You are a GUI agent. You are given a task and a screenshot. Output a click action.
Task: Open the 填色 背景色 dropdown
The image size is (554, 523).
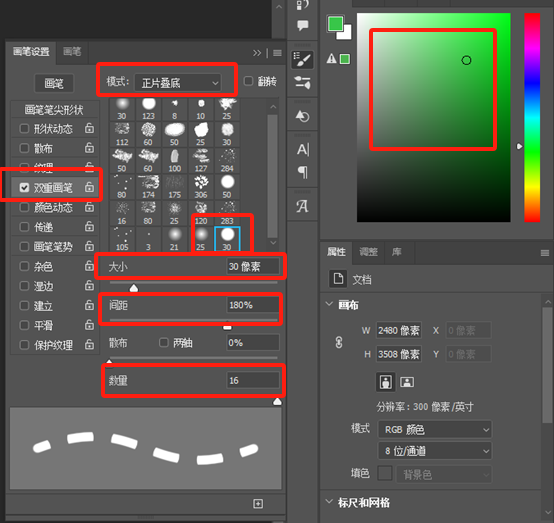tap(444, 474)
